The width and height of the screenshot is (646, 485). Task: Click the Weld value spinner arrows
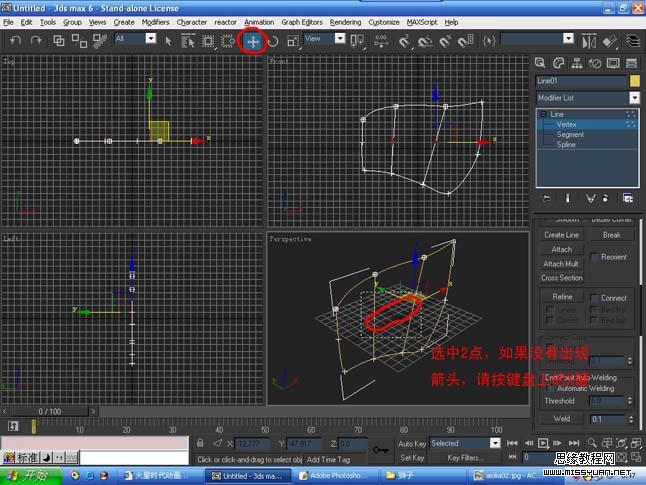[x=631, y=419]
